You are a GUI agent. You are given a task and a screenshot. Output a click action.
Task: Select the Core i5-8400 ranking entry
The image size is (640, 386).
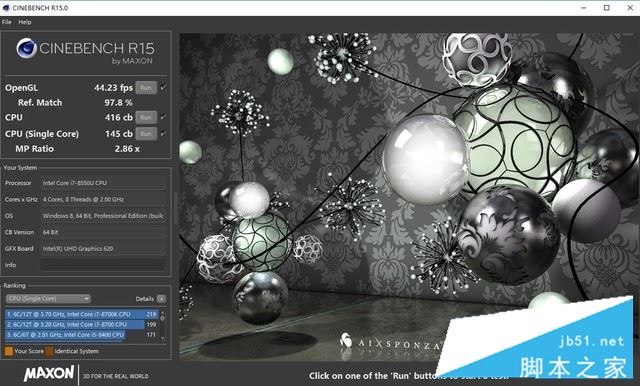82,335
